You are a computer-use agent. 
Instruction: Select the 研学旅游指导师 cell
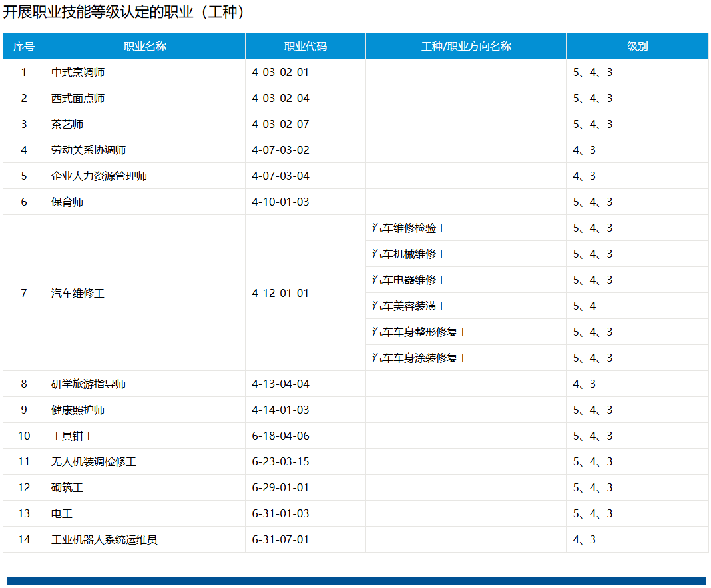tap(145, 384)
